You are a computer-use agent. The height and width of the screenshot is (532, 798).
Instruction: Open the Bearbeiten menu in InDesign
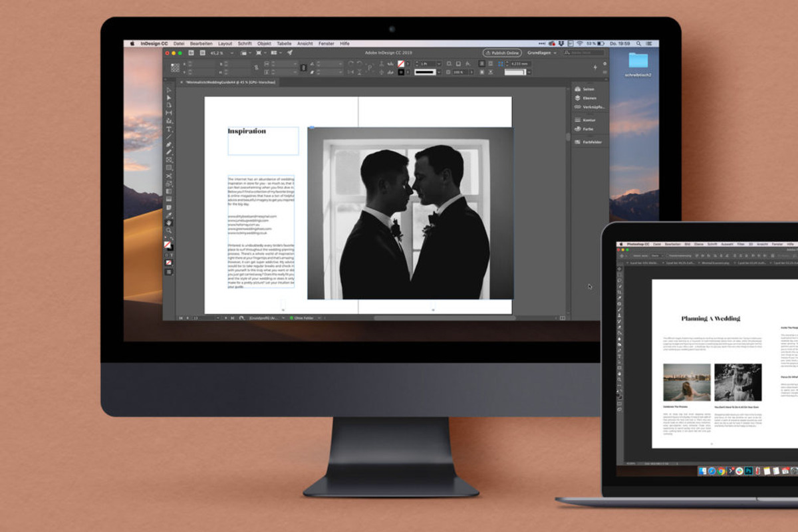pyautogui.click(x=201, y=43)
